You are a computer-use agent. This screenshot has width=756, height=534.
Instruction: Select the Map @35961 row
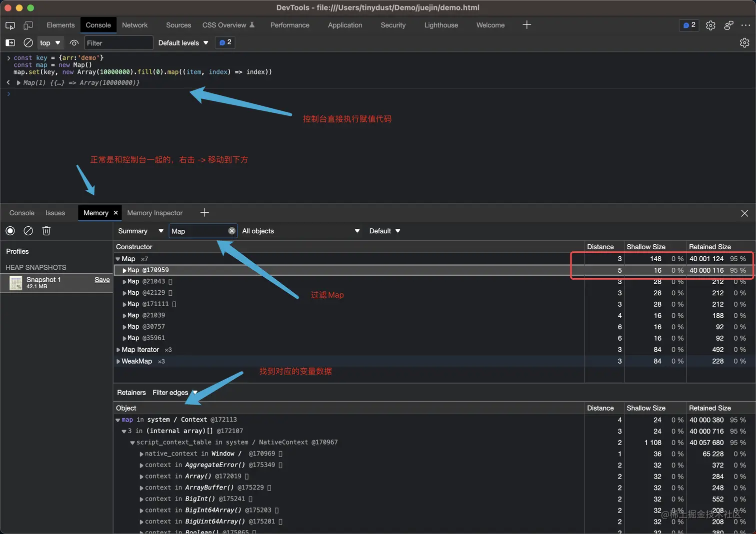click(x=434, y=338)
